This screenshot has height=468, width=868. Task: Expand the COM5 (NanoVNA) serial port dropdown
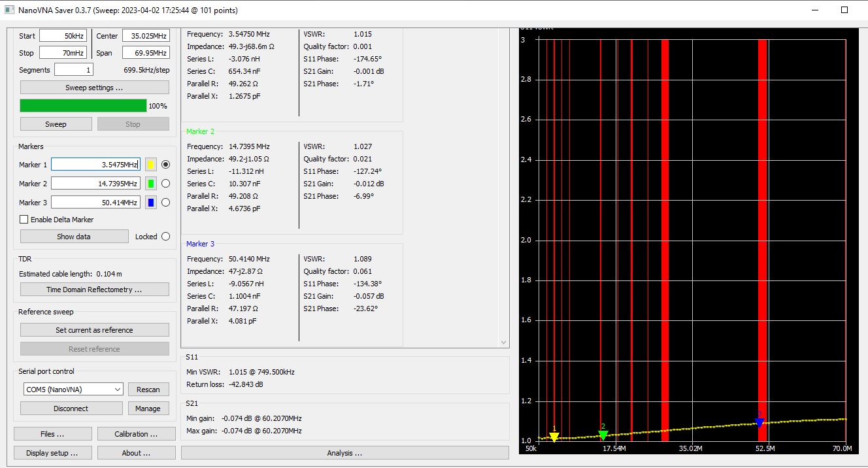(72, 389)
